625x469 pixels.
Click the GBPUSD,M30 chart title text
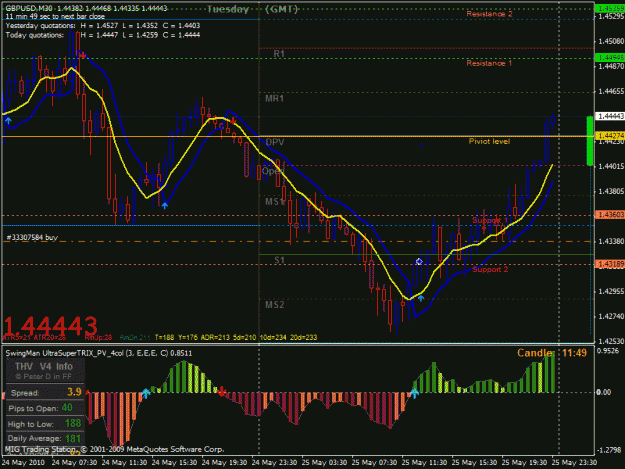28,8
